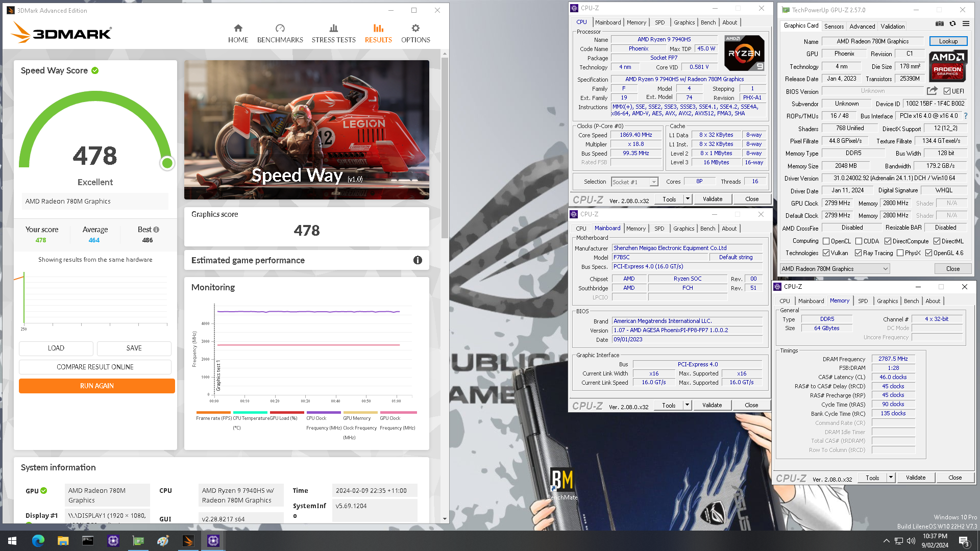This screenshot has height=551, width=980.
Task: Click the Frame rate (FPS) orange legend swatch
Action: click(x=213, y=412)
